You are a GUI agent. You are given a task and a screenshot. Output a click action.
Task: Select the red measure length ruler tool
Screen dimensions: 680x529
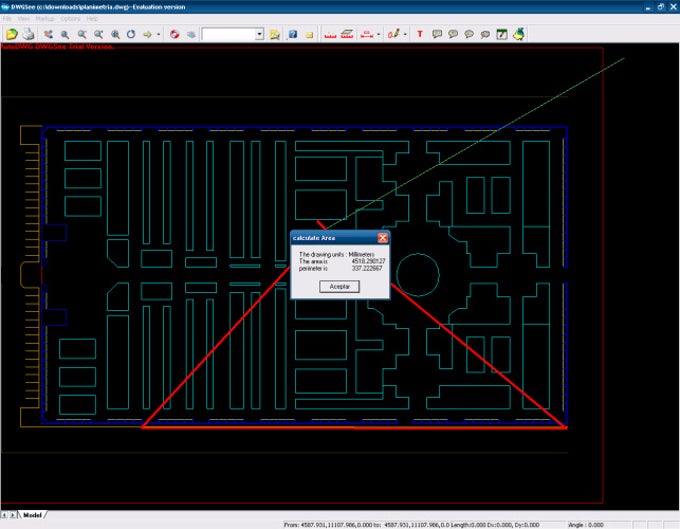coord(329,34)
